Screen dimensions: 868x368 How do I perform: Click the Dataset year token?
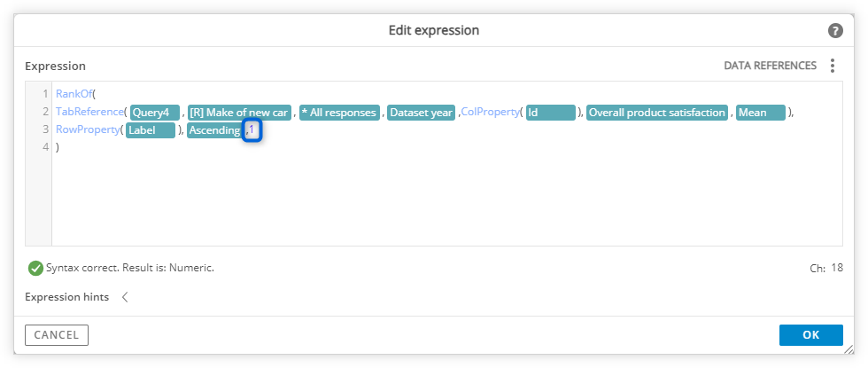tap(422, 113)
